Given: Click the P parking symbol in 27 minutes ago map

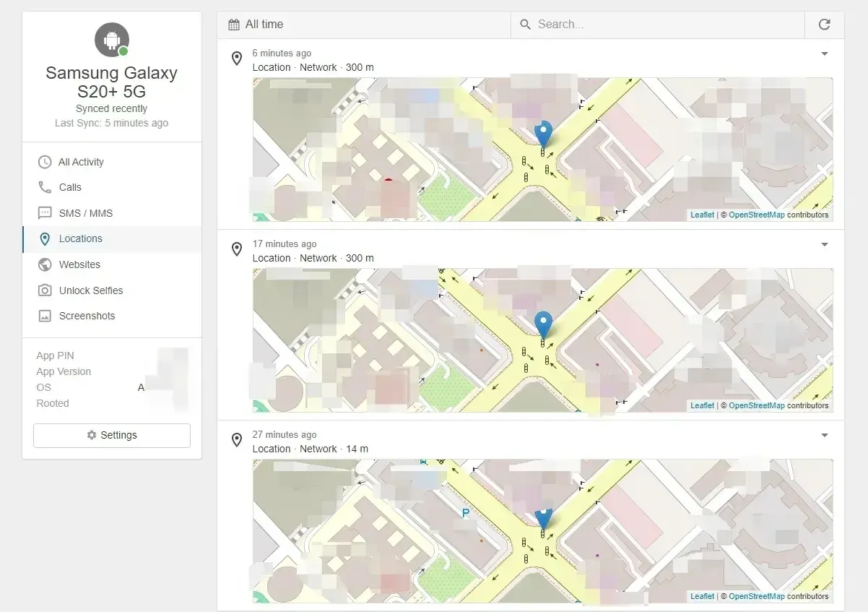Looking at the screenshot, I should coord(466,514).
